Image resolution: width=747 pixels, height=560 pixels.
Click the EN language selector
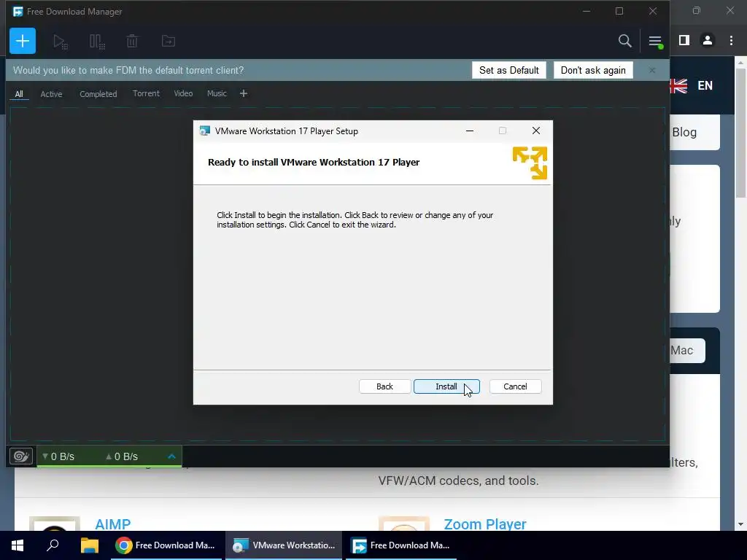(705, 86)
